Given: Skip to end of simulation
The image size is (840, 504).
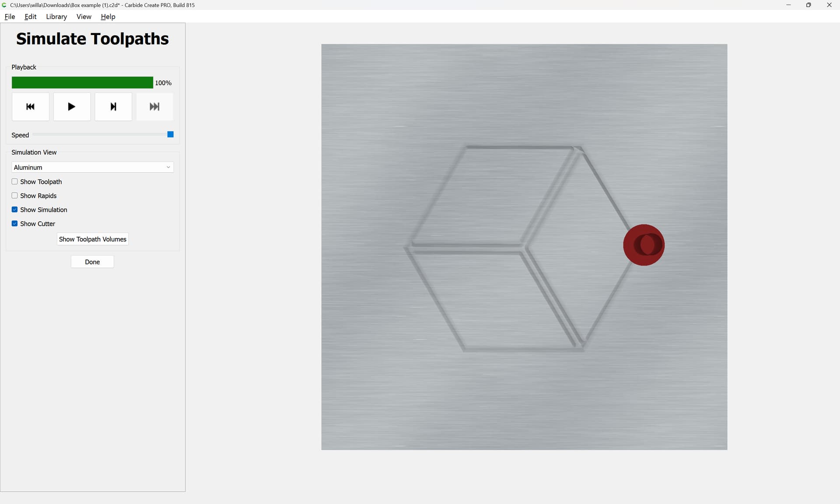Looking at the screenshot, I should tap(154, 106).
